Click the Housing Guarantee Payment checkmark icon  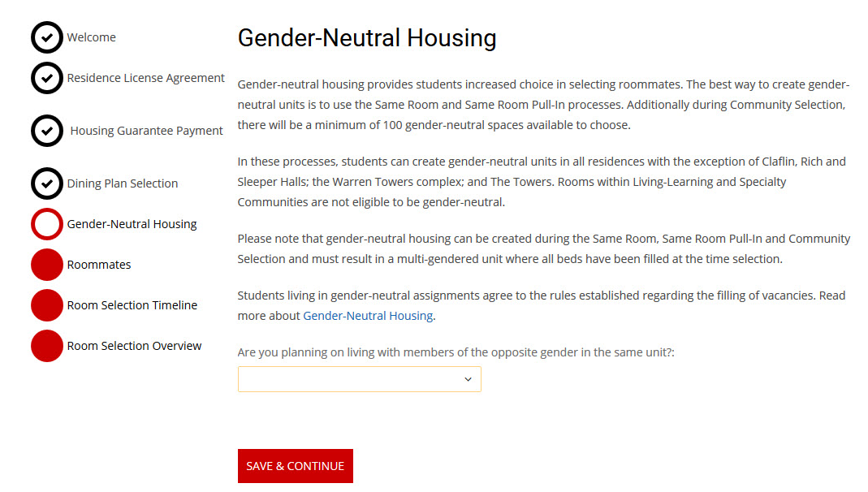tap(47, 131)
